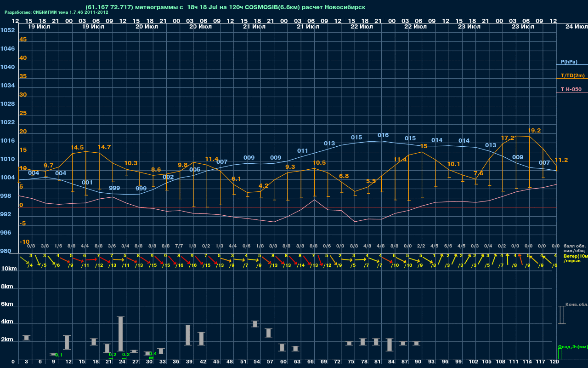Click the 'Ветер(10м) /порыв' label

(576, 258)
